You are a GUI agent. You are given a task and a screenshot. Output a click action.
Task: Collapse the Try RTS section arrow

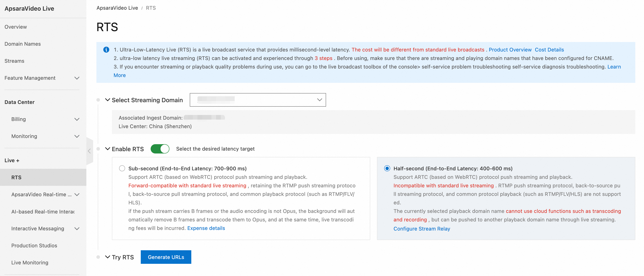[x=107, y=257]
